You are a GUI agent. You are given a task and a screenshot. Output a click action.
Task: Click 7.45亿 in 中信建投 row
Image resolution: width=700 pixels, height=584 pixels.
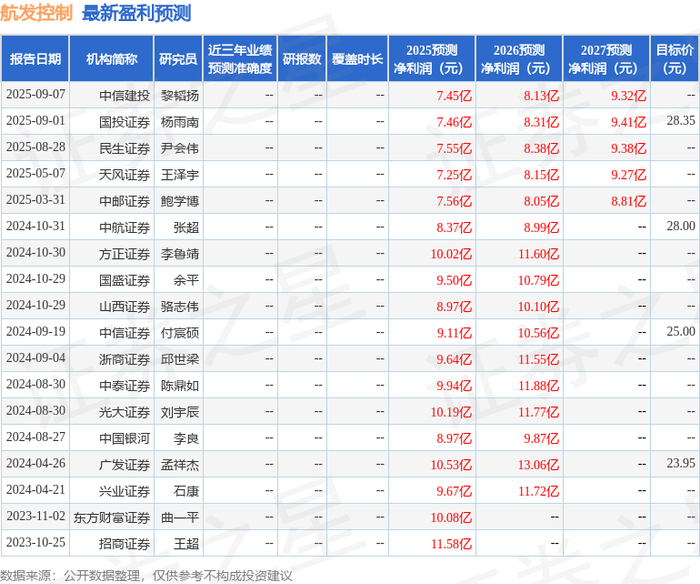pyautogui.click(x=454, y=96)
